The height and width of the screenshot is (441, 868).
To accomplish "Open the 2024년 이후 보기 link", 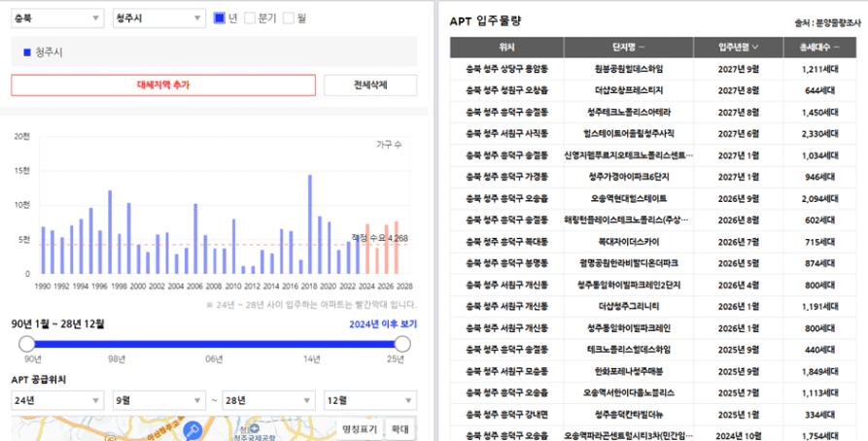I will coord(383,324).
